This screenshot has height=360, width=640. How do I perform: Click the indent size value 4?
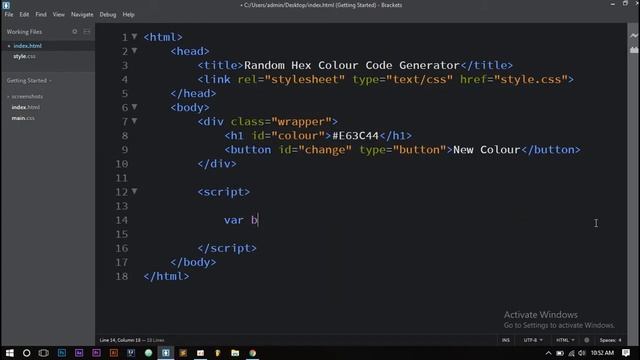(x=620, y=340)
